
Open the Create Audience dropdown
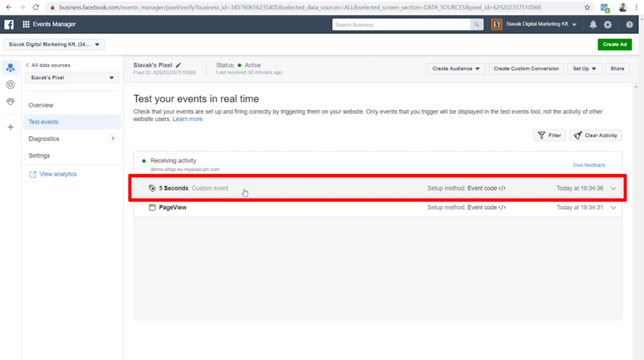click(x=456, y=68)
